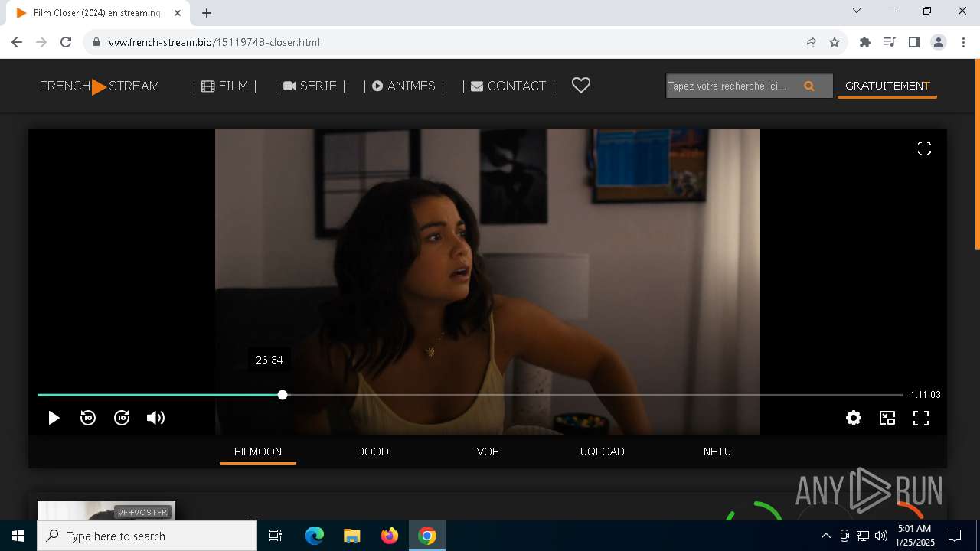Click the GRATUITEMENT button

pyautogui.click(x=887, y=86)
